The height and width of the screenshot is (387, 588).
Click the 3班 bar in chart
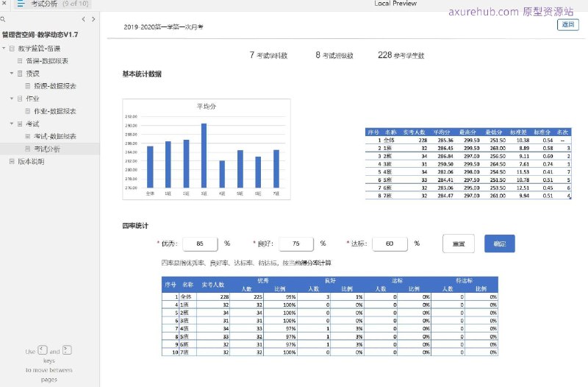[x=204, y=155]
